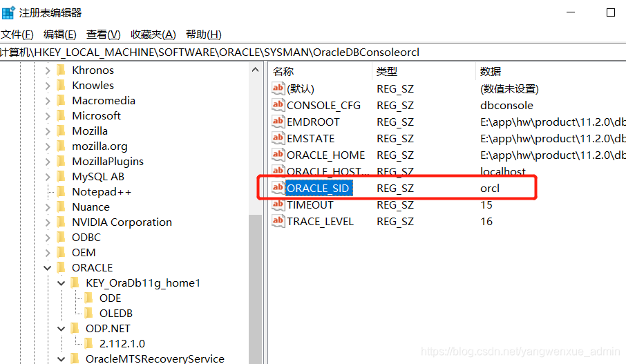Click the Microsoft folder icon

[61, 116]
